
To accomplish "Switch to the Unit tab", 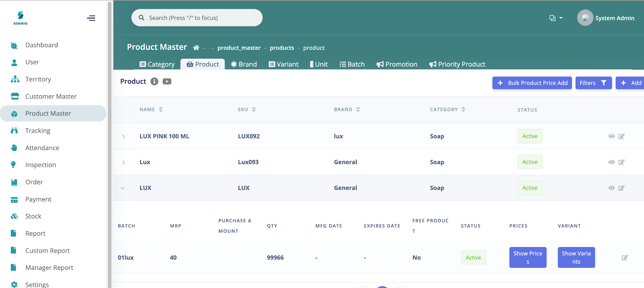I will click(x=319, y=64).
